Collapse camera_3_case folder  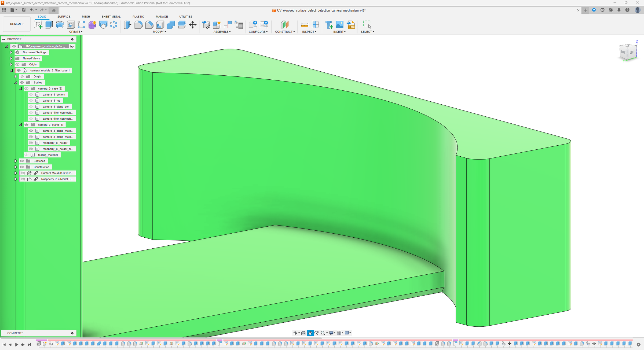(20, 89)
